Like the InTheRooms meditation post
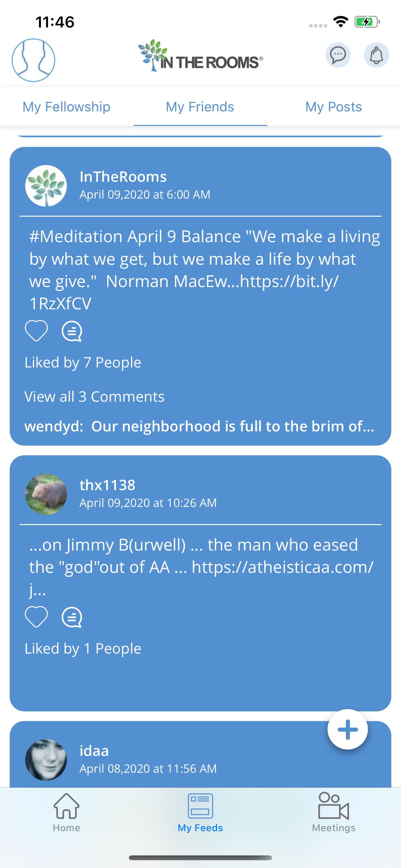 coord(36,331)
